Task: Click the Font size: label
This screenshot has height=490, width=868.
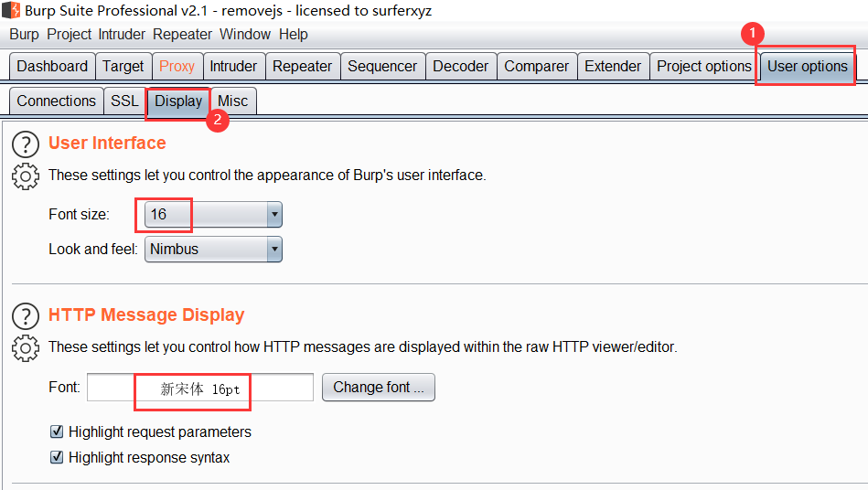Action: click(80, 215)
